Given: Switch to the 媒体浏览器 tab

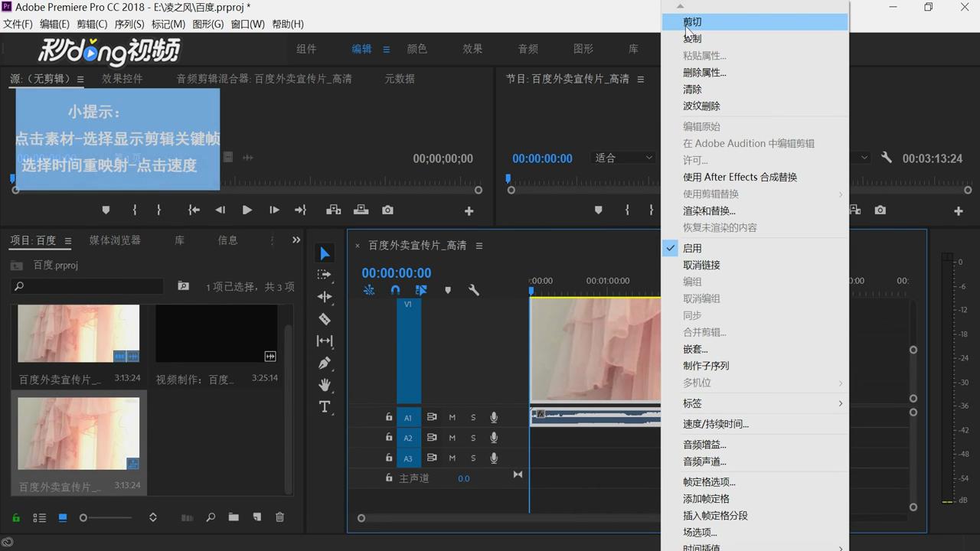Looking at the screenshot, I should 115,240.
